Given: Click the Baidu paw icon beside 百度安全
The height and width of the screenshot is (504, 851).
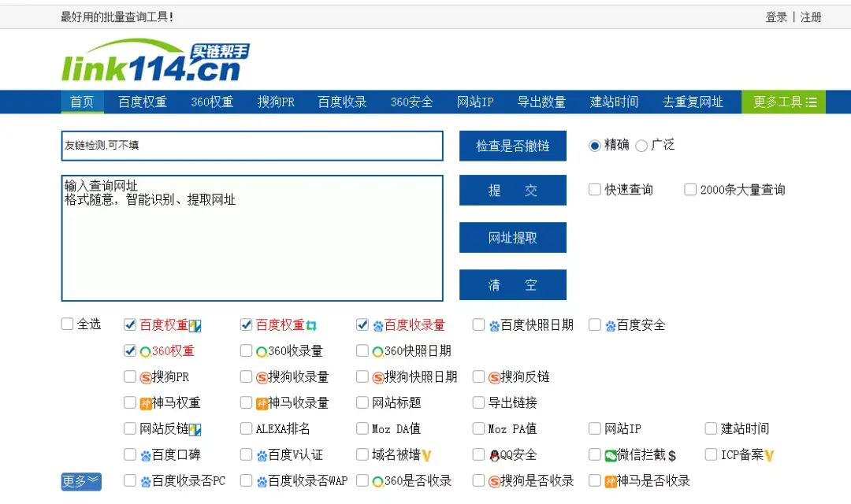Looking at the screenshot, I should tap(611, 325).
